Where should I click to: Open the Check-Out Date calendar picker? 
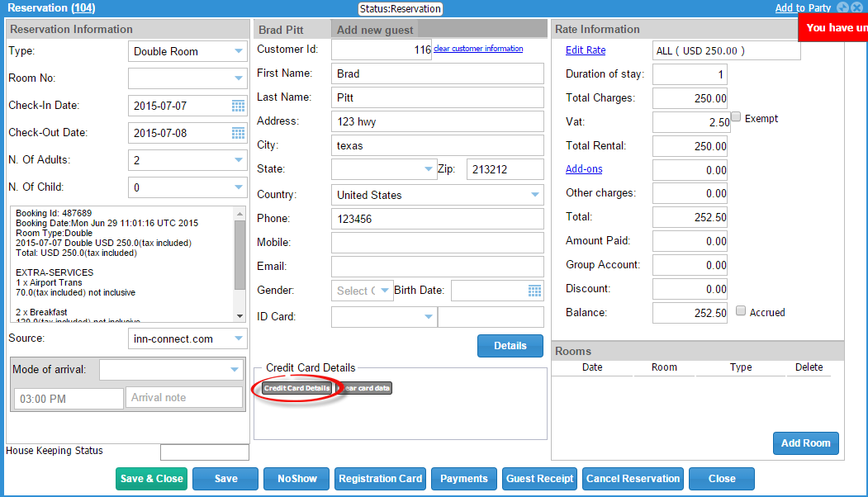[x=238, y=134]
